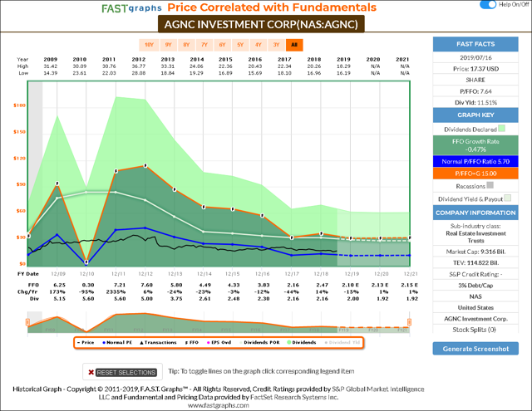Click the Div Yld: 11.51% text
This screenshot has width=532, height=411.
click(x=475, y=103)
